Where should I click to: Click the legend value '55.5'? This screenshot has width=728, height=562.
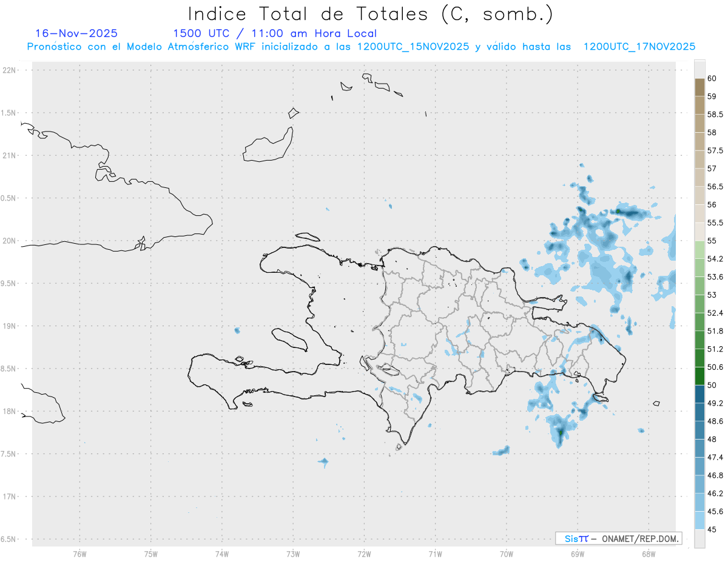(715, 222)
